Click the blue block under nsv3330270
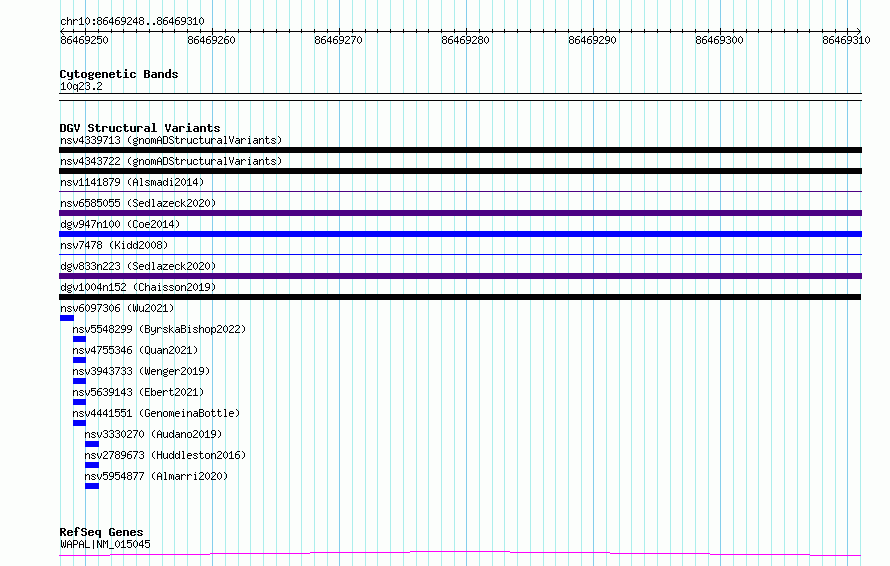Screen dimensions: 890x566 92,444
